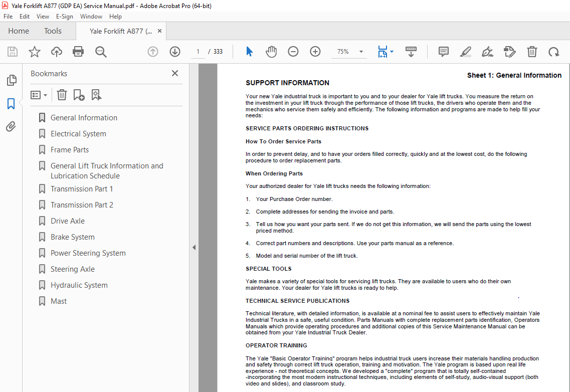Click the 75% zoom field
Image resolution: width=570 pixels, height=392 pixels.
pyautogui.click(x=343, y=52)
